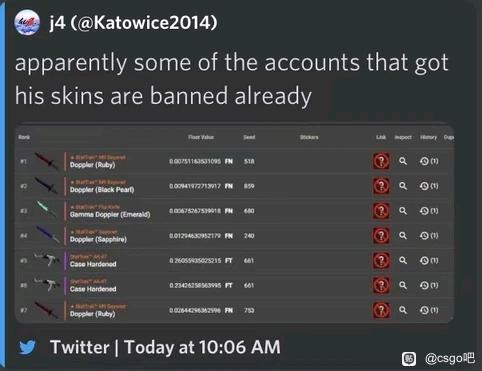Open red question-mark link for rank #1 Ruby
The height and width of the screenshot is (371, 482).
coord(381,161)
